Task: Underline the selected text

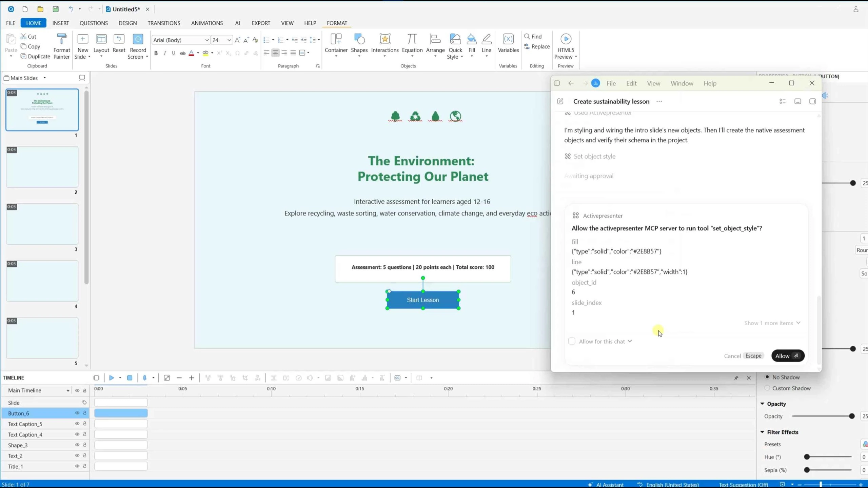Action: coord(174,53)
